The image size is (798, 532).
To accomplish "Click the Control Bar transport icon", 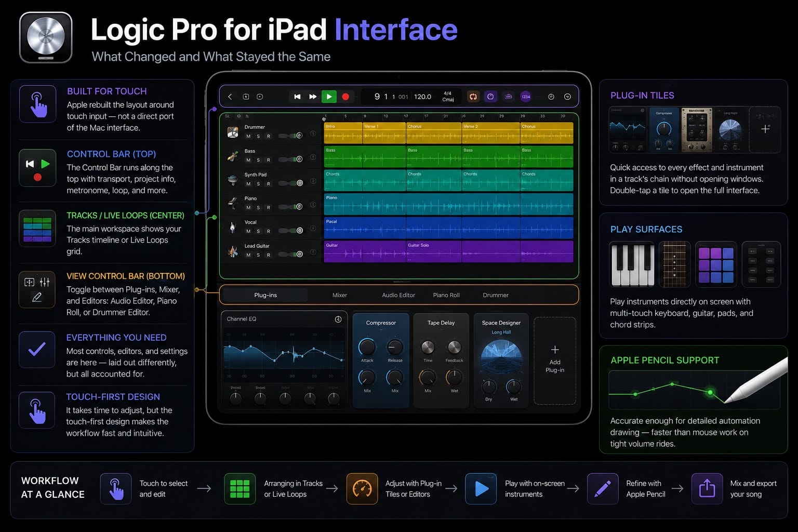I will [37, 168].
